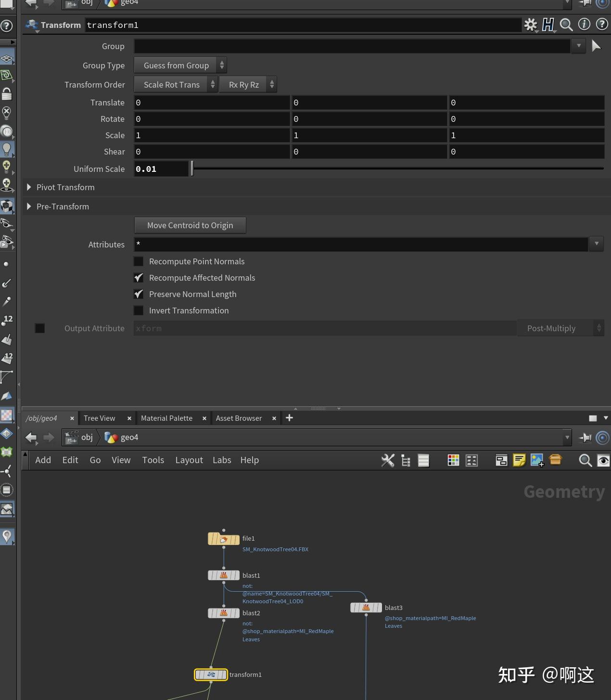
Task: Click the viewport help question mark in sidebar
Action: (x=6, y=26)
